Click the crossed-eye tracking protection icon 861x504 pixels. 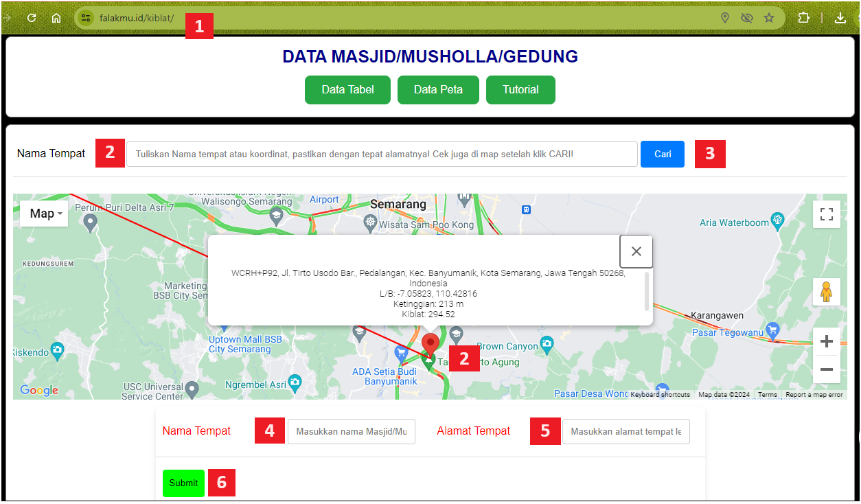747,19
